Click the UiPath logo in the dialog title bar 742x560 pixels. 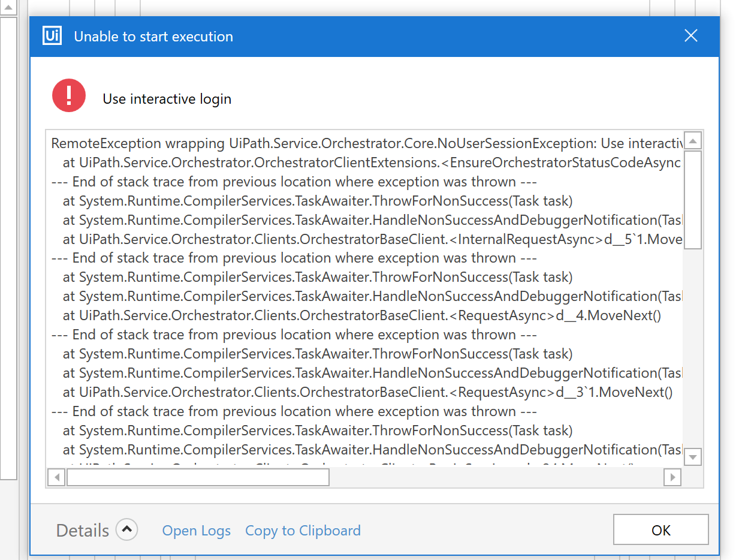click(x=52, y=35)
